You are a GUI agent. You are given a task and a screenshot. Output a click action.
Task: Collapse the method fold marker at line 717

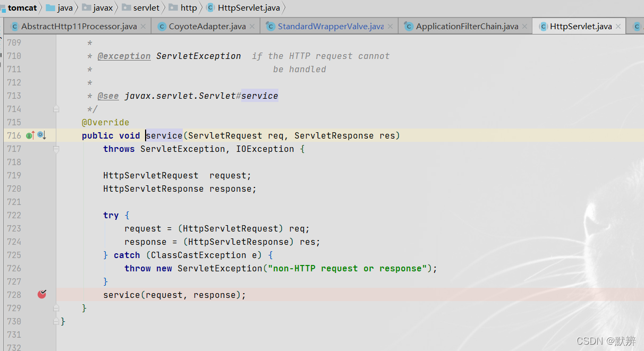coord(56,149)
